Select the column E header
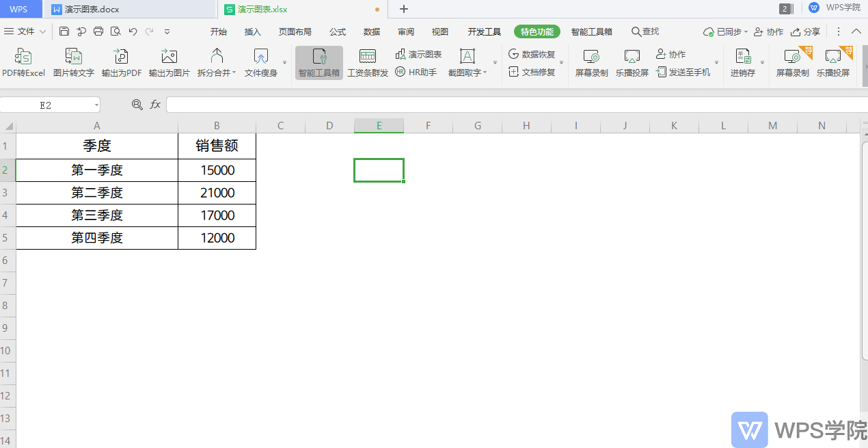Screen dimensions: 868x448 coord(379,126)
